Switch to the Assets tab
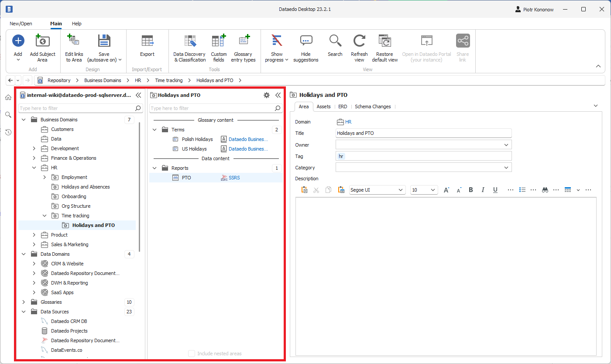The width and height of the screenshot is (611, 364). point(323,106)
